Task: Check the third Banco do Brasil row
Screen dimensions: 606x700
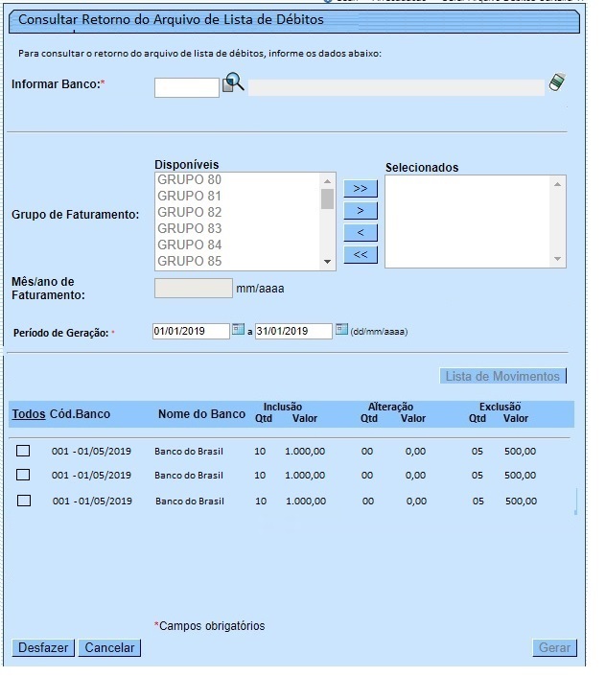Action: [x=24, y=501]
